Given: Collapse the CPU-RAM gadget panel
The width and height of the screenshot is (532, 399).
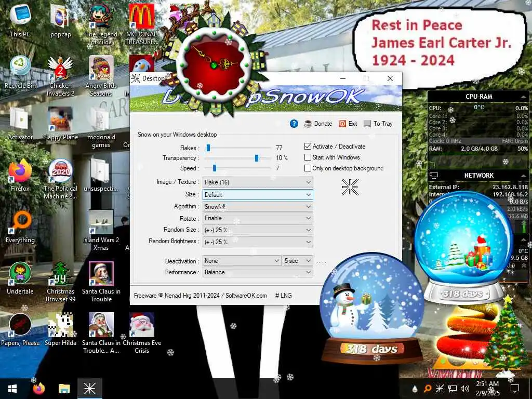Looking at the screenshot, I should 523,97.
